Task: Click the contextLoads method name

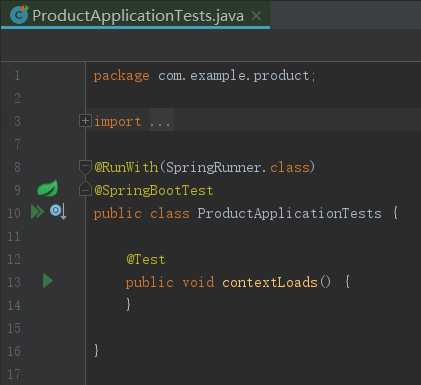Action: (x=270, y=282)
